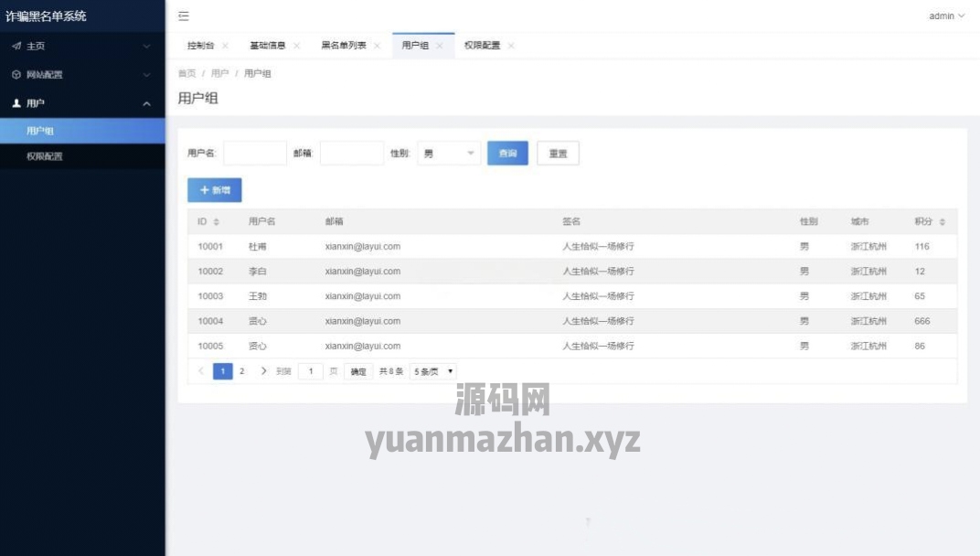Close the 黑名单列表 tab with its X icon
Image resolution: width=980 pixels, height=556 pixels.
[377, 46]
